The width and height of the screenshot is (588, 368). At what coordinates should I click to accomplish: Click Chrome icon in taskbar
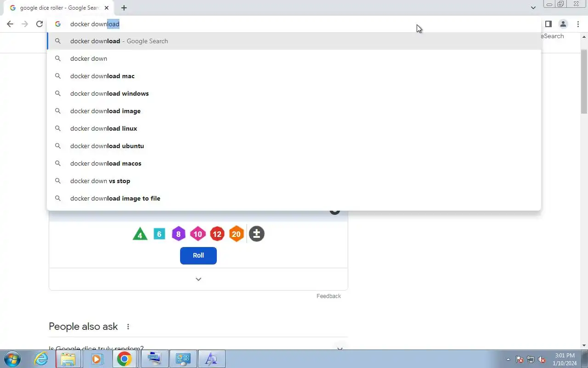(124, 359)
